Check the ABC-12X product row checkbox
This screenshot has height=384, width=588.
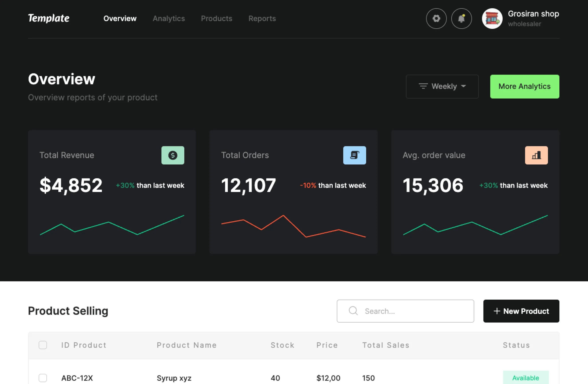pyautogui.click(x=43, y=378)
